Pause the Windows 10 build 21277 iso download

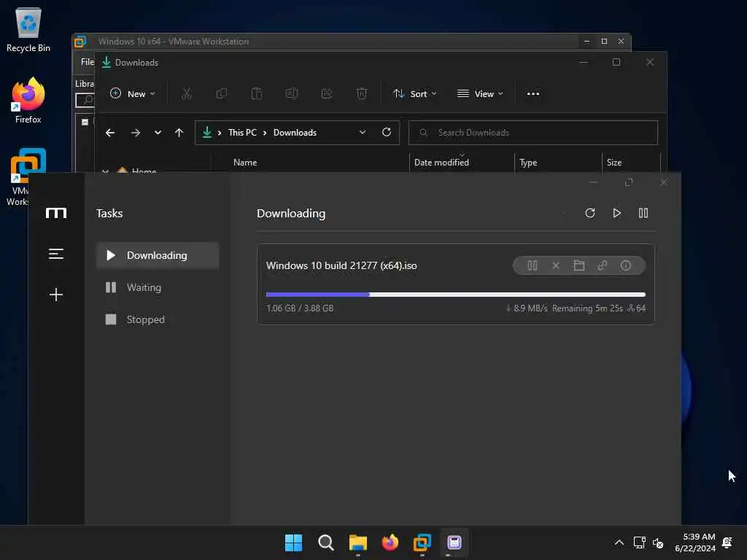[532, 265]
